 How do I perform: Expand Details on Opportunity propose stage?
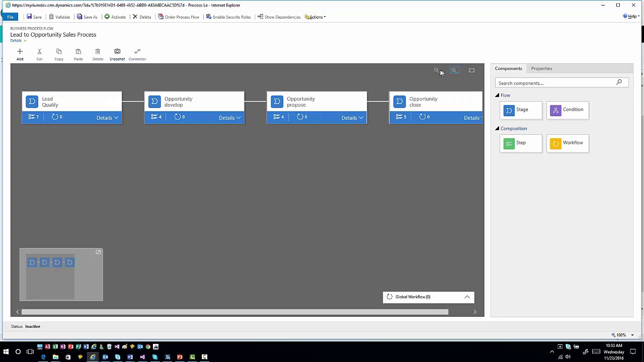click(352, 118)
